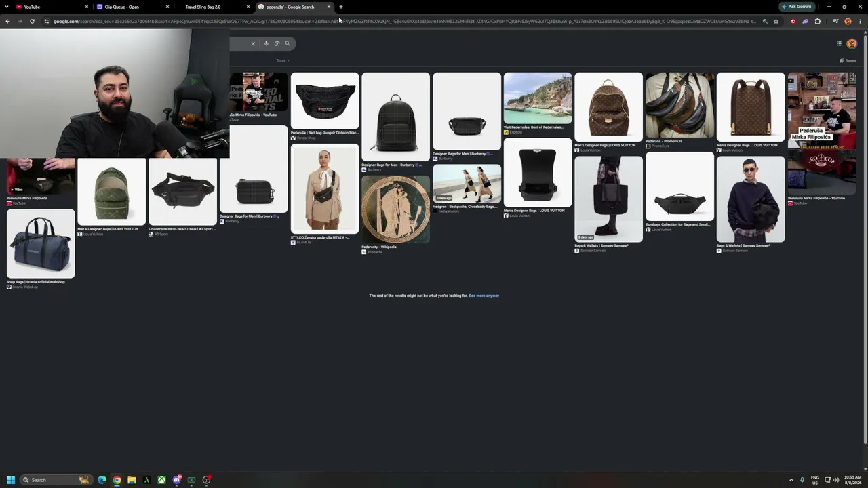Focus the browser address bar URL

click(404, 21)
